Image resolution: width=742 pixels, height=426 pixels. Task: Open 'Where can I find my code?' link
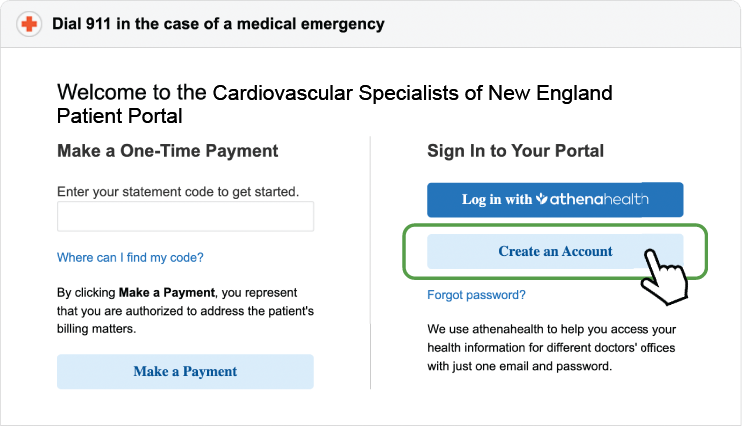point(130,257)
